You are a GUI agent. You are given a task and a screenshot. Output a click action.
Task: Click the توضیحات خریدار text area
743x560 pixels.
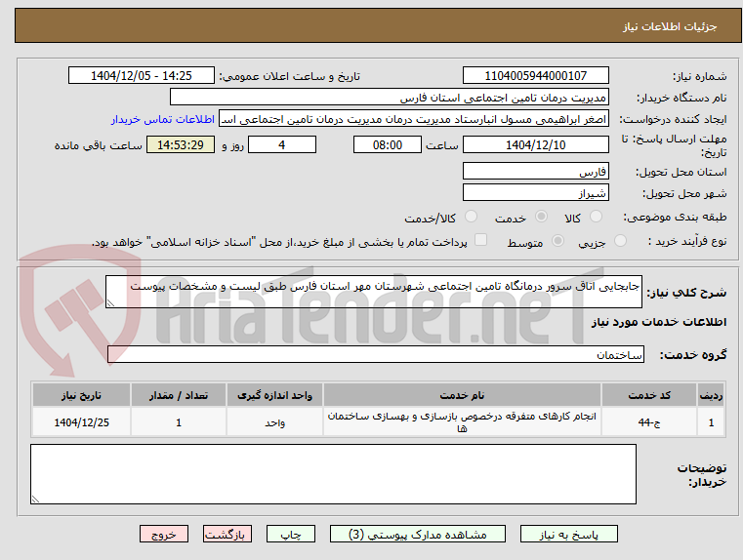coord(333,474)
